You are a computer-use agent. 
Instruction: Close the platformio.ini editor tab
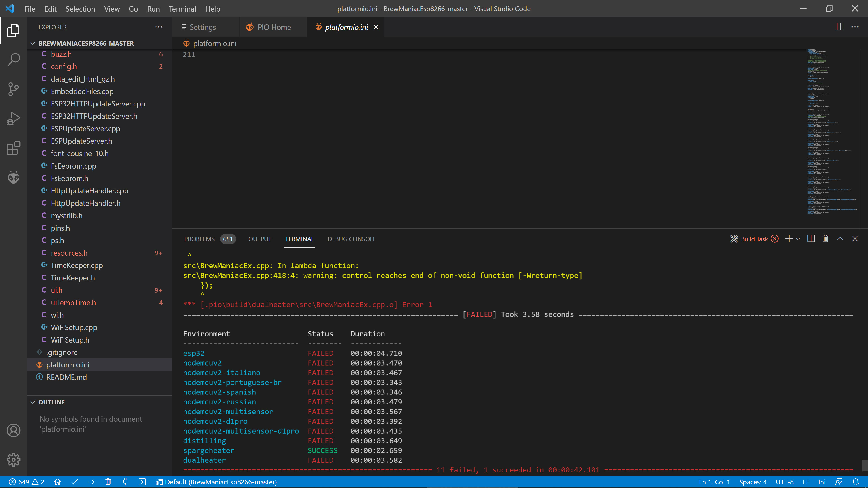376,27
